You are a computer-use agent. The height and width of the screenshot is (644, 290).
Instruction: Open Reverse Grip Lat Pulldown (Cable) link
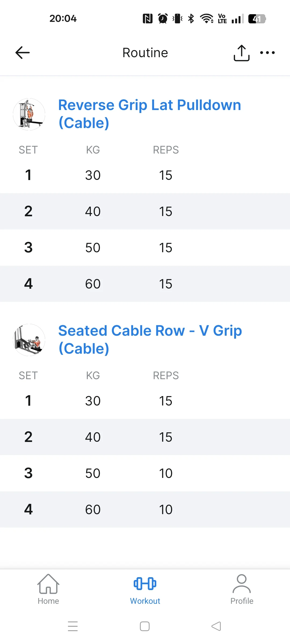[x=149, y=114]
